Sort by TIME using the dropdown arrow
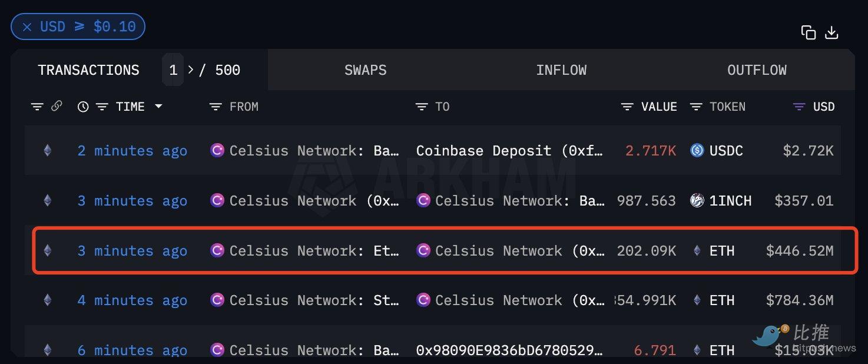Screen dimensions: 868x364 [x=158, y=107]
